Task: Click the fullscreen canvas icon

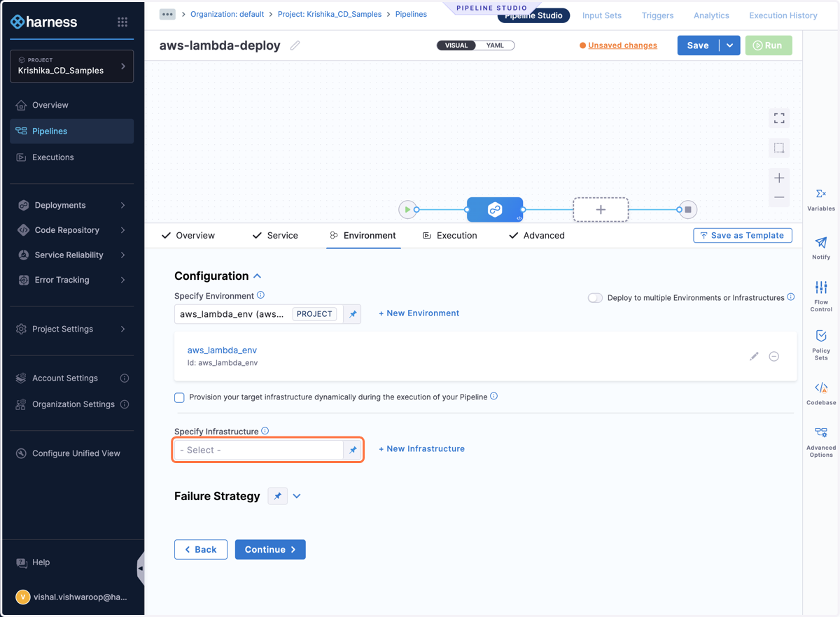Action: [x=779, y=118]
